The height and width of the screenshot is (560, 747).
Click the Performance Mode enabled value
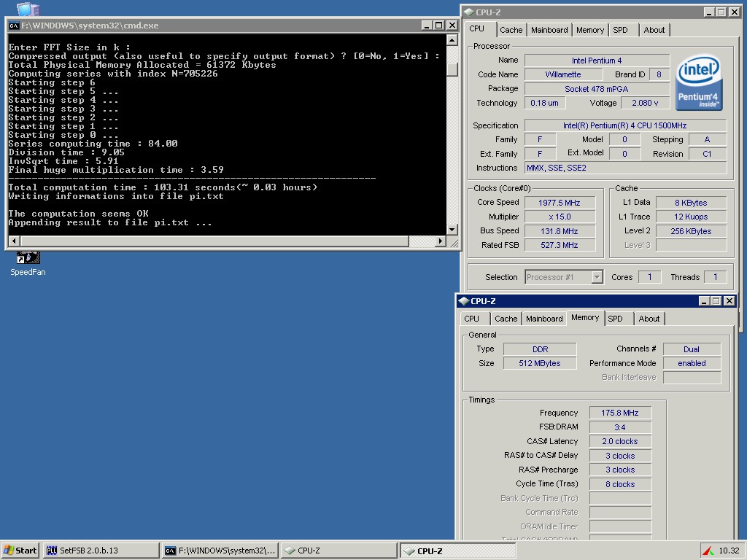pos(692,363)
